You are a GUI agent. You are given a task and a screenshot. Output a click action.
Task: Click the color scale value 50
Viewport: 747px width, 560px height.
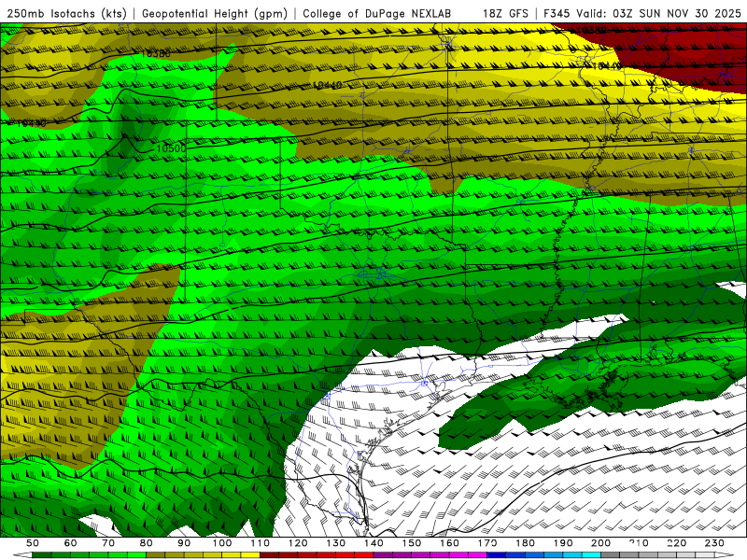pyautogui.click(x=33, y=543)
